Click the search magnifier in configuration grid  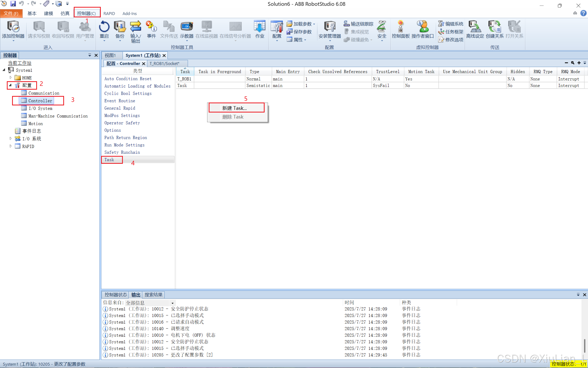pos(573,63)
